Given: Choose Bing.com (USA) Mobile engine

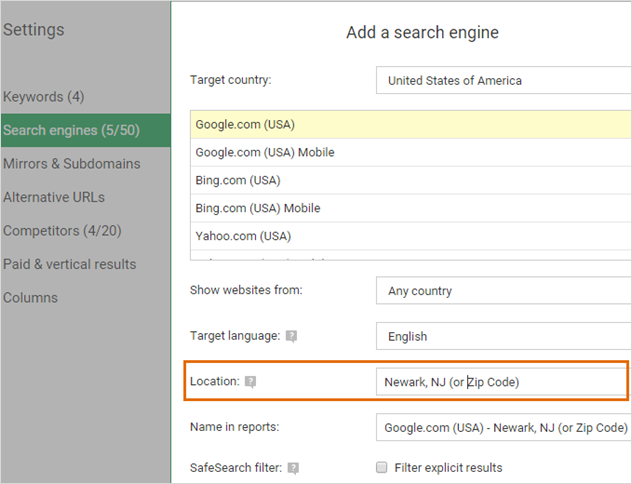Looking at the screenshot, I should pyautogui.click(x=258, y=209).
